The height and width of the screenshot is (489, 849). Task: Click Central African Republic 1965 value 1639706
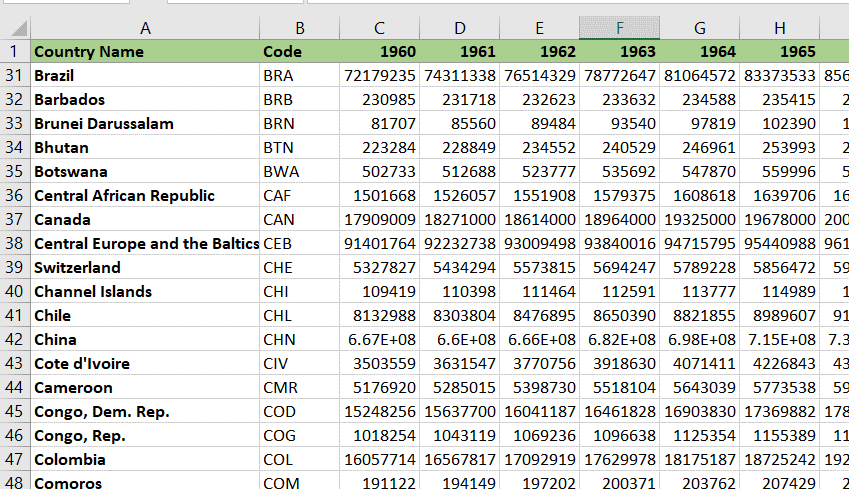[x=780, y=195]
